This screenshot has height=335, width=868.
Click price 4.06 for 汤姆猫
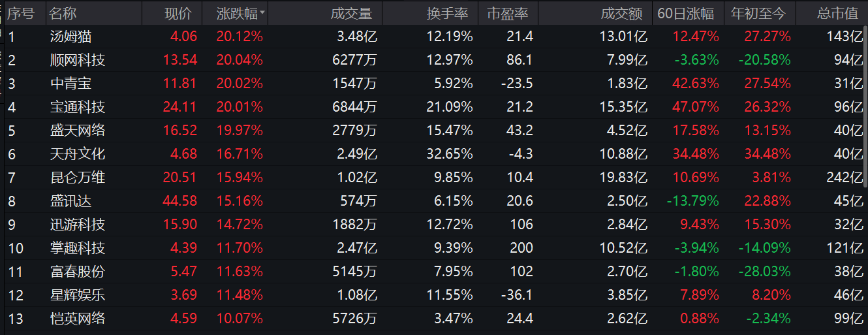click(183, 37)
